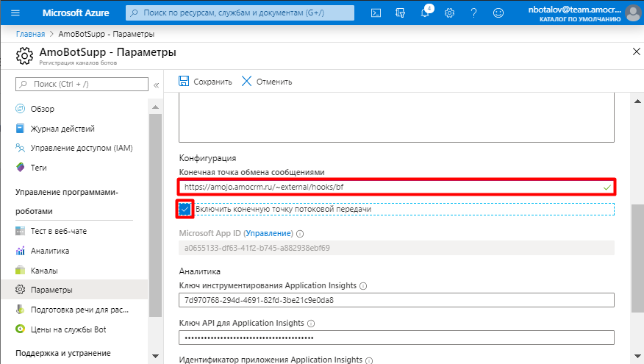
Task: Click the account name nbotalov@team.amocr...
Action: coord(574,10)
